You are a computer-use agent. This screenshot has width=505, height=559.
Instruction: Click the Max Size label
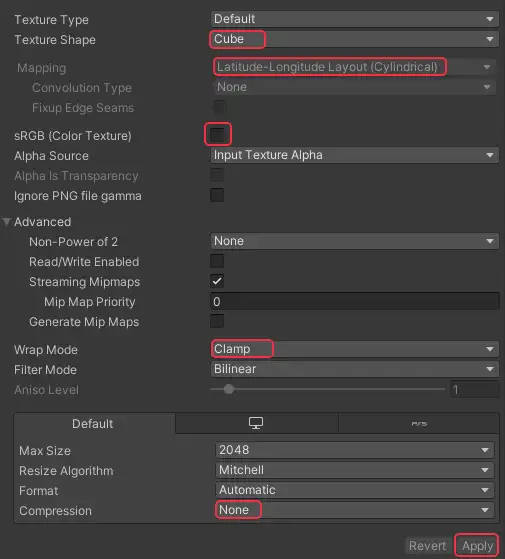[x=45, y=451]
